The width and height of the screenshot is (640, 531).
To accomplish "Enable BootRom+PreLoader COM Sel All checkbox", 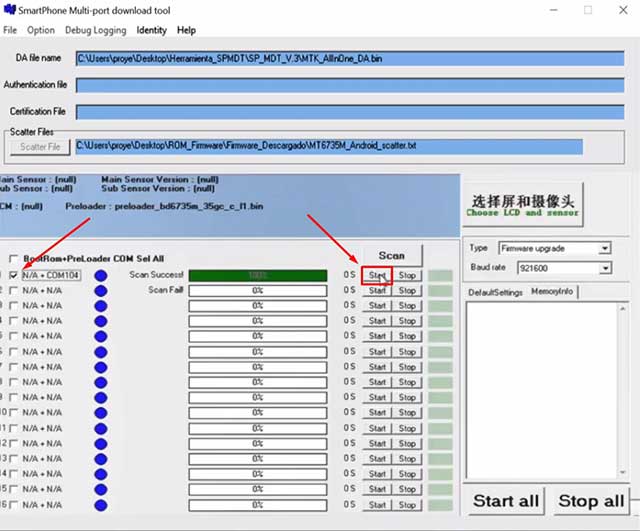I will tap(13, 259).
